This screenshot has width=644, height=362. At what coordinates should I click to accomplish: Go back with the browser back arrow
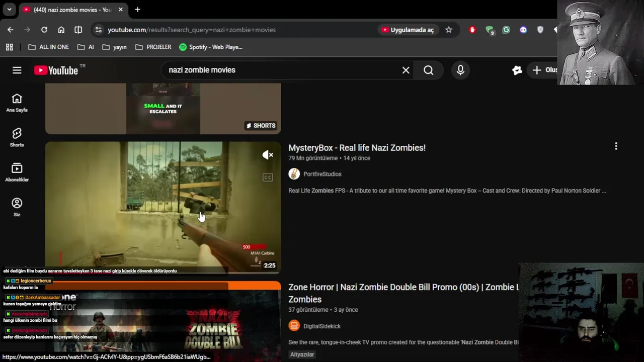pyautogui.click(x=11, y=30)
